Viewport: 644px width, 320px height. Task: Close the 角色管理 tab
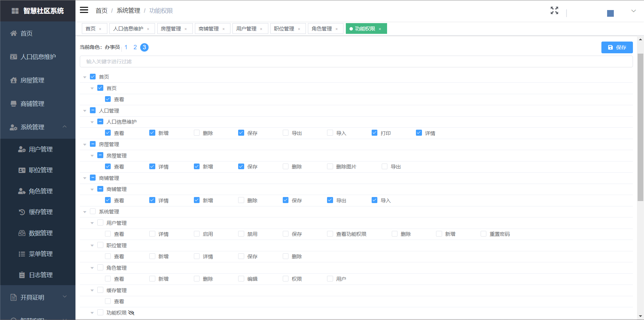click(336, 29)
